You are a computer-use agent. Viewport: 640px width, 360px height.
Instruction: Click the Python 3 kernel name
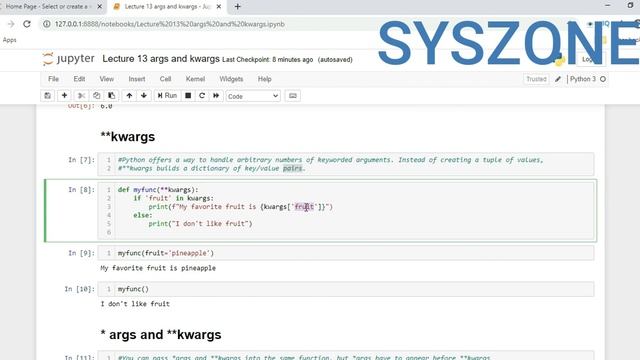[x=582, y=79]
